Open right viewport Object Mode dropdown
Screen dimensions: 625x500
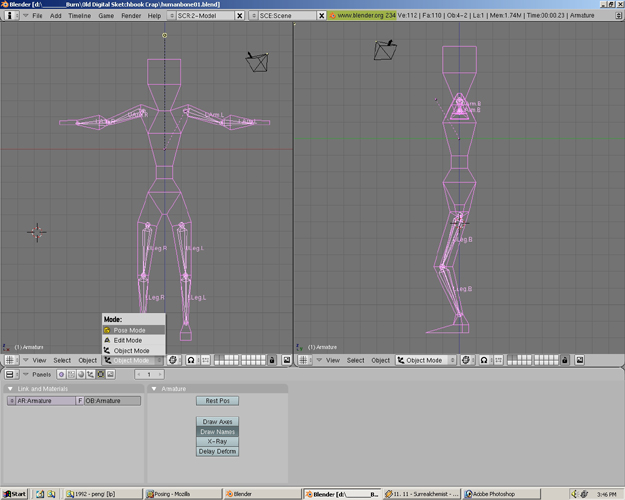coord(426,360)
